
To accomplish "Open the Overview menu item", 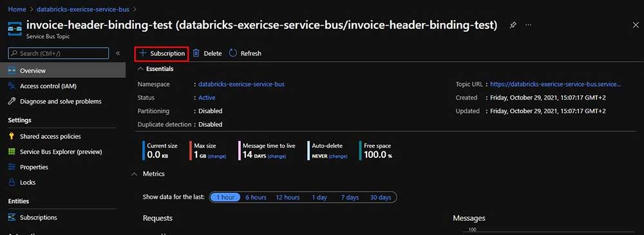I will point(63,71).
